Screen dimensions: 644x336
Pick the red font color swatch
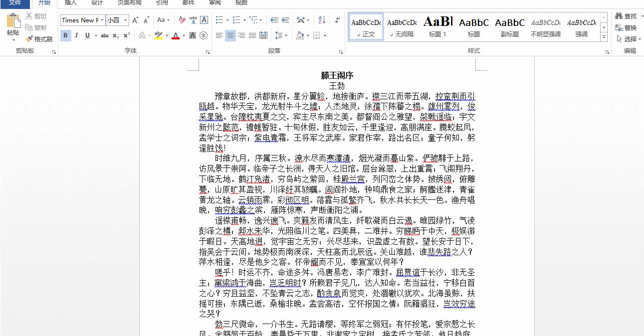pyautogui.click(x=175, y=36)
